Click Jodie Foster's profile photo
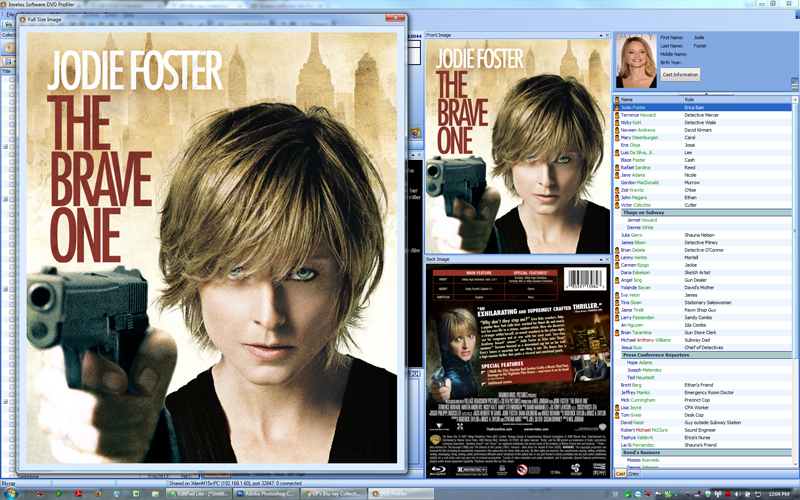The image size is (800, 500). [636, 61]
